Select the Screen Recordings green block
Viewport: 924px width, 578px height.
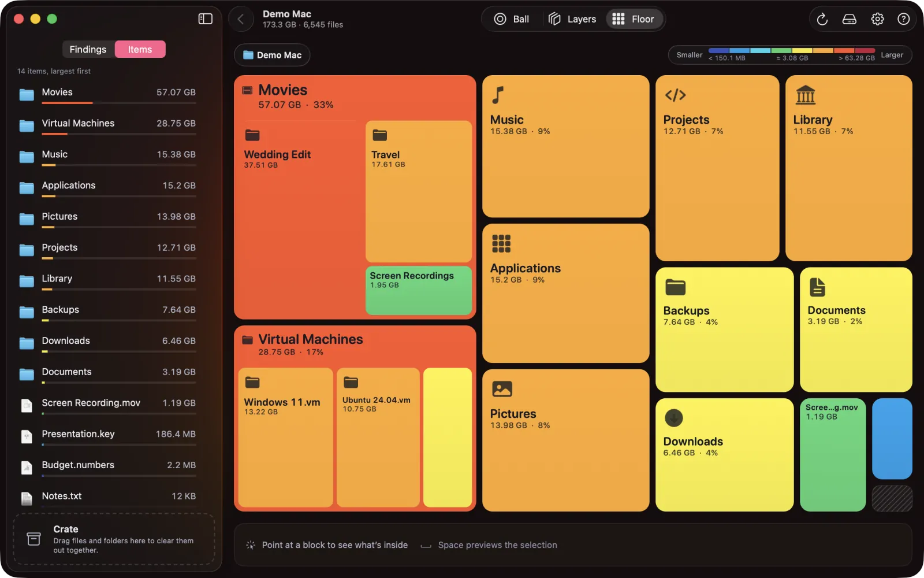click(419, 290)
